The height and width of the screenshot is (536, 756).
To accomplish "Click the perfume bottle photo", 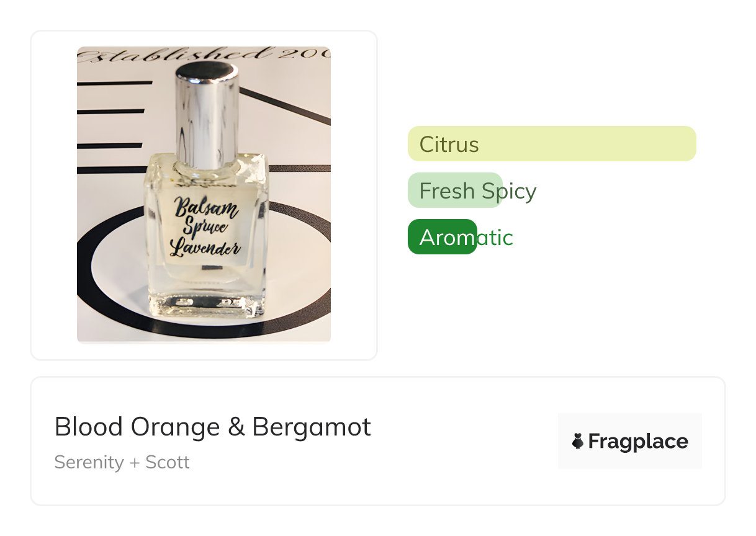I will pyautogui.click(x=204, y=195).
